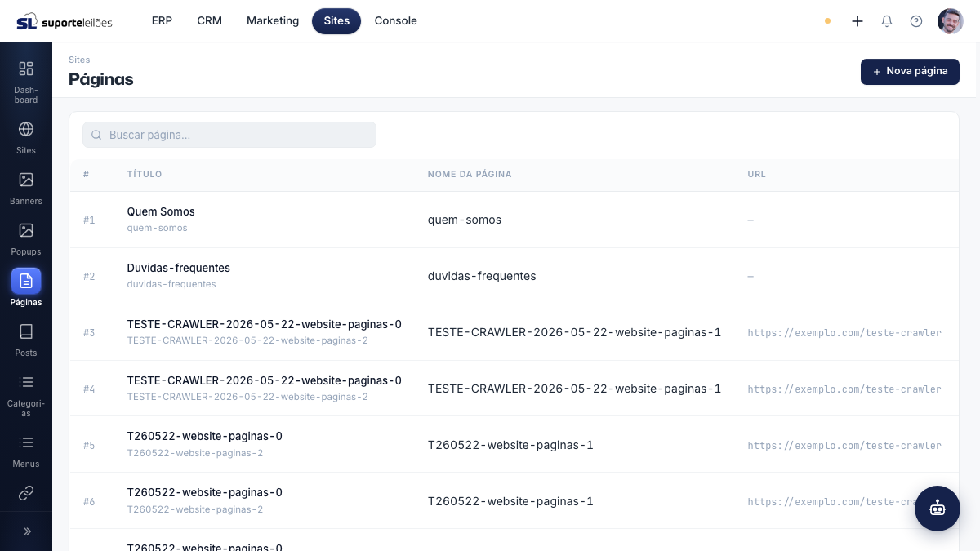
Task: Click the # column header
Action: [x=87, y=174]
